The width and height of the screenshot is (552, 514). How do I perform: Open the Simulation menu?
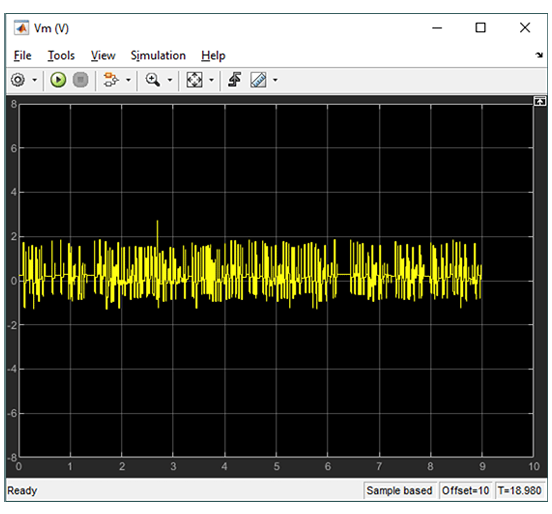tap(158, 56)
